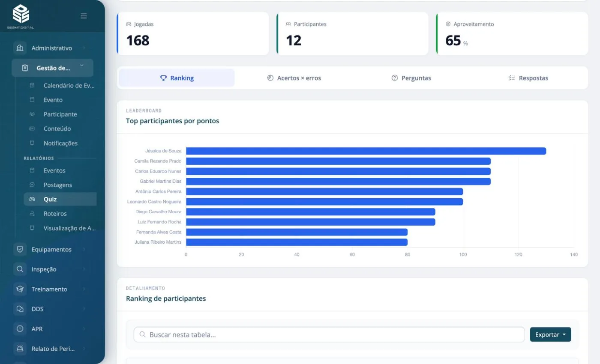
Task: Switch to the Ranking tab
Action: coord(177,78)
